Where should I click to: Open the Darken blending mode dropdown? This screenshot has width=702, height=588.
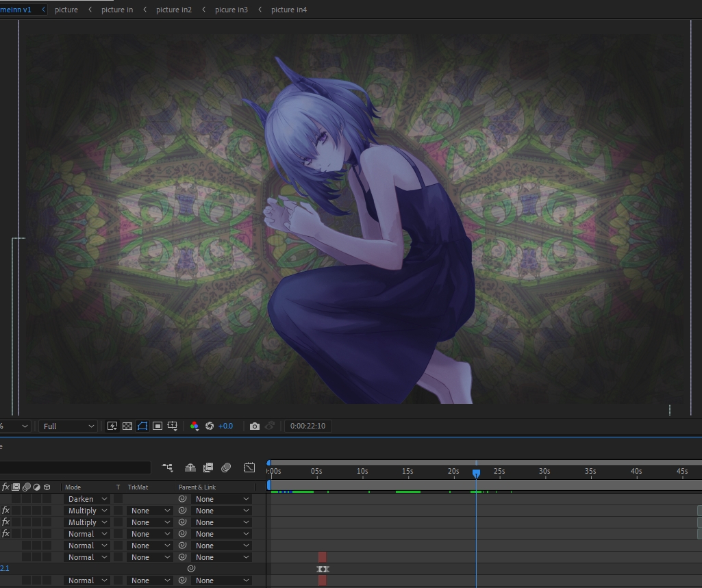tap(87, 499)
